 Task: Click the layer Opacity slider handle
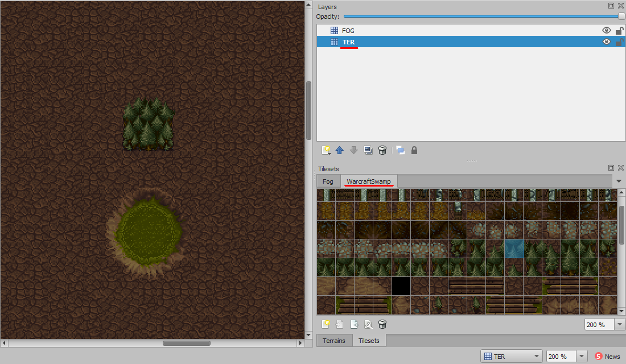pyautogui.click(x=621, y=16)
